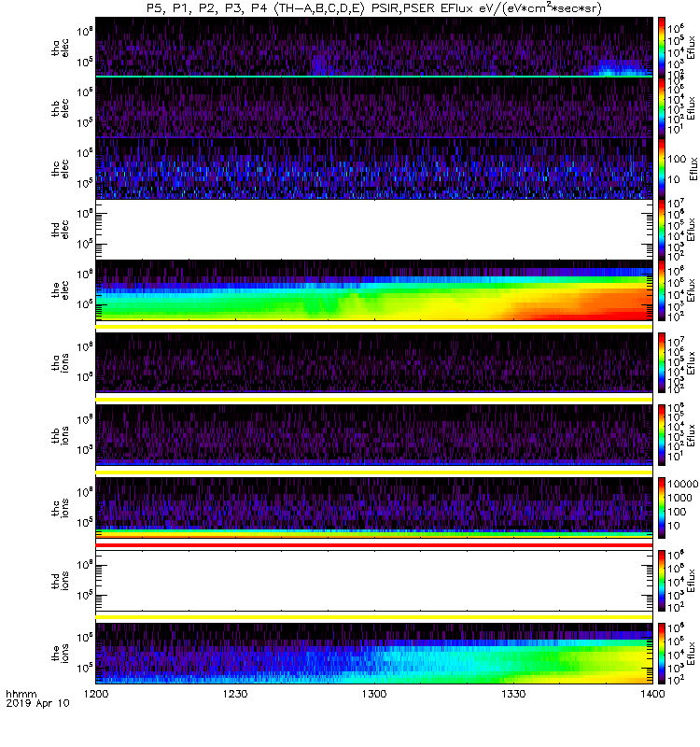Select the 'thd elec' panel label
700x747 pixels.
click(60, 230)
